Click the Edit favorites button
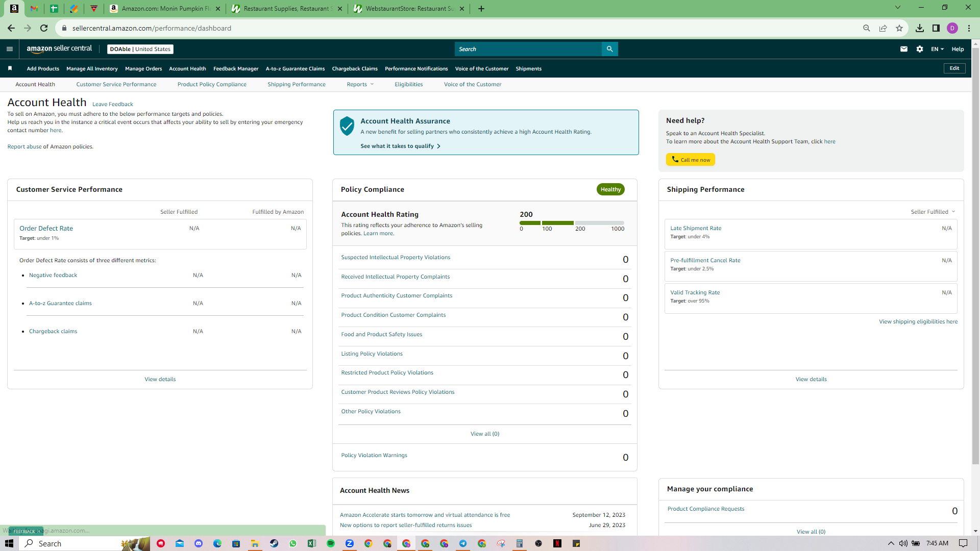Image resolution: width=980 pixels, height=551 pixels. 954,68
